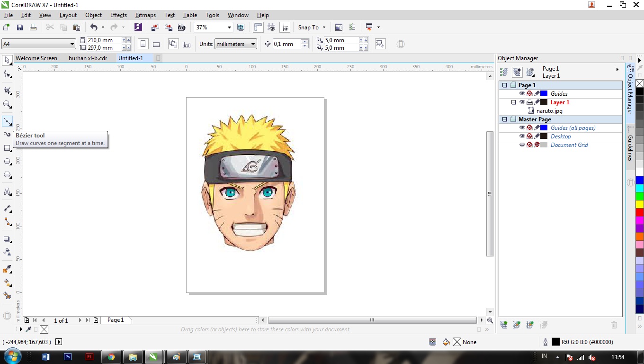Show the Document Grid layer

click(x=522, y=145)
